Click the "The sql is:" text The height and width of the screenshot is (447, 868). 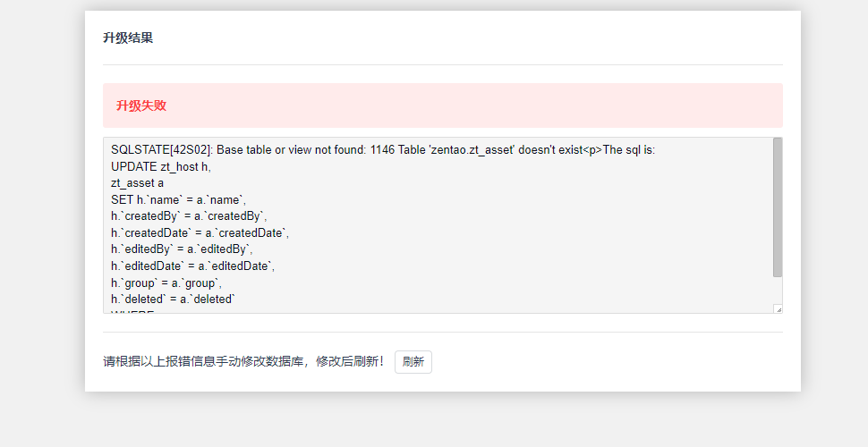629,149
